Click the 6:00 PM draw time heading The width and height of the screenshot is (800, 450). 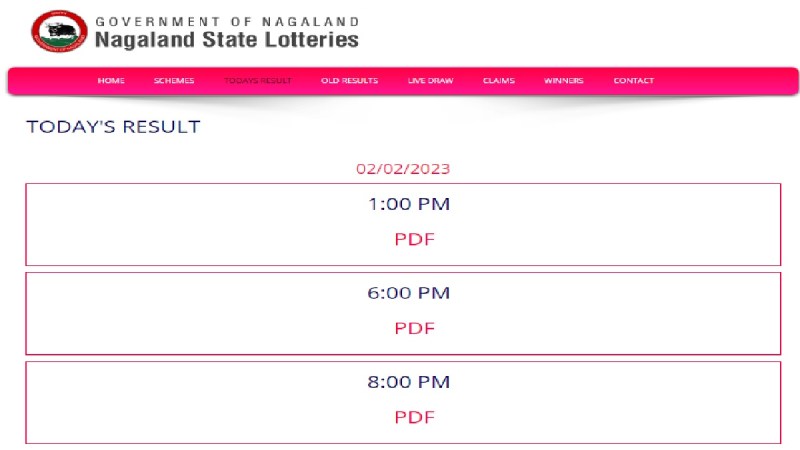(x=409, y=293)
